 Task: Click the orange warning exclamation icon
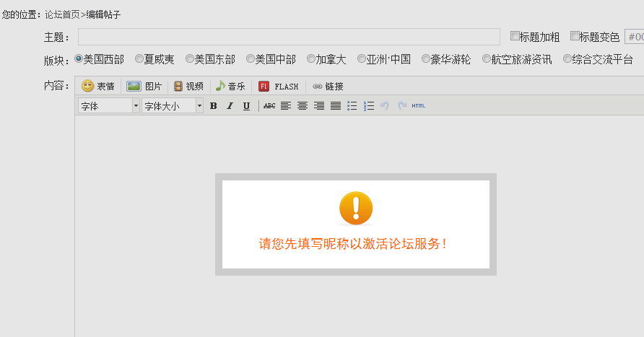(356, 208)
